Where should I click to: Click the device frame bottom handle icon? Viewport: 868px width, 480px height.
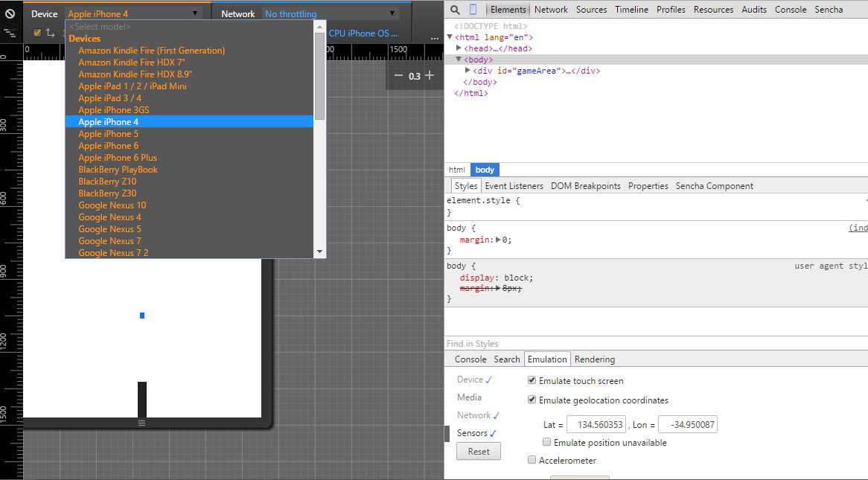141,423
